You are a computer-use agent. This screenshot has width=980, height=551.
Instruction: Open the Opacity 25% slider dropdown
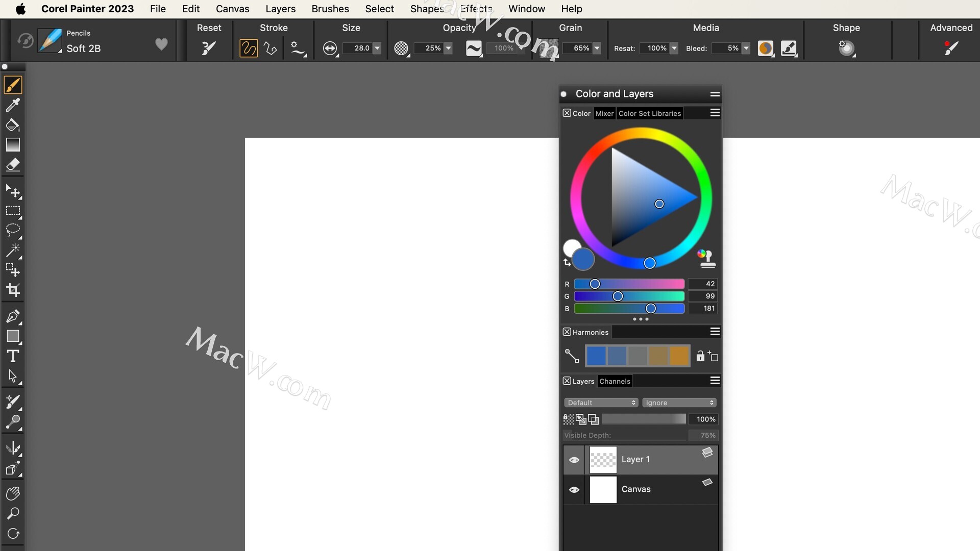[x=448, y=48]
